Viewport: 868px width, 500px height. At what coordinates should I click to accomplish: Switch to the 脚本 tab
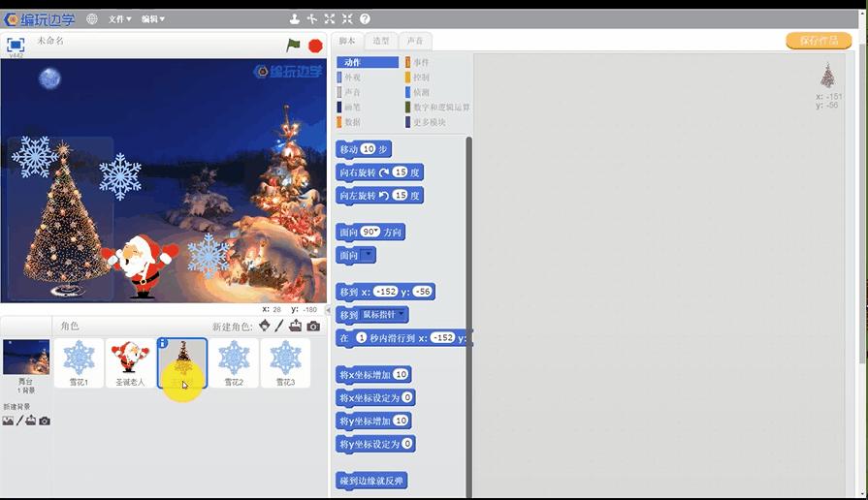(347, 41)
